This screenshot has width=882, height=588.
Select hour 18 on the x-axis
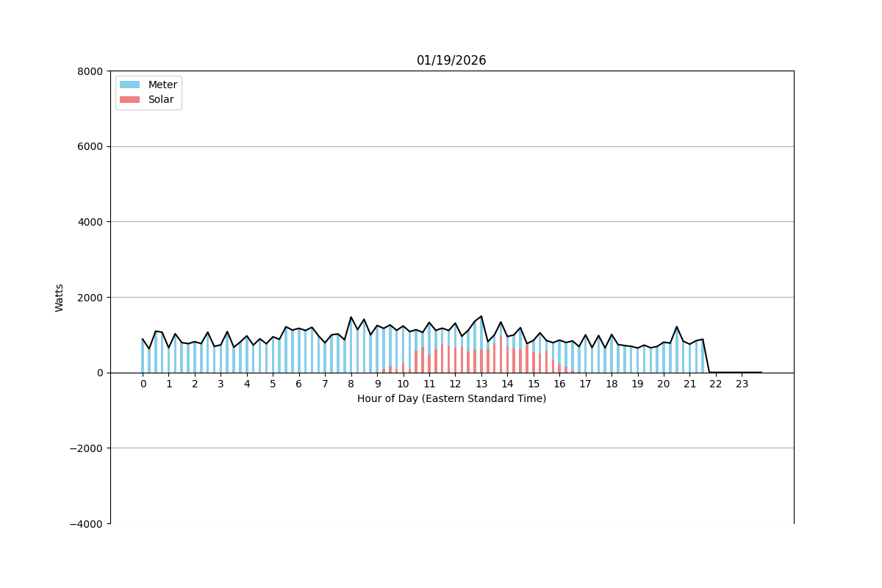coord(611,384)
